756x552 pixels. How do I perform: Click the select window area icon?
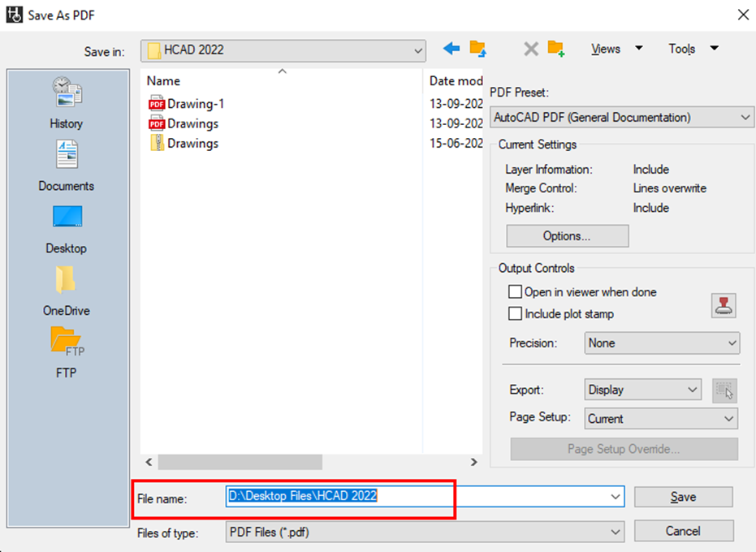tap(724, 390)
